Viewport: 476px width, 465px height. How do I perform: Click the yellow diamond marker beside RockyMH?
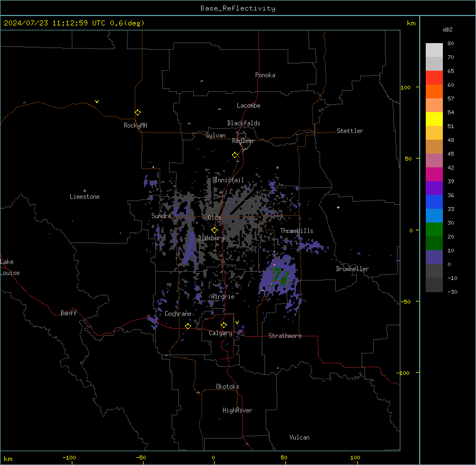pos(138,113)
